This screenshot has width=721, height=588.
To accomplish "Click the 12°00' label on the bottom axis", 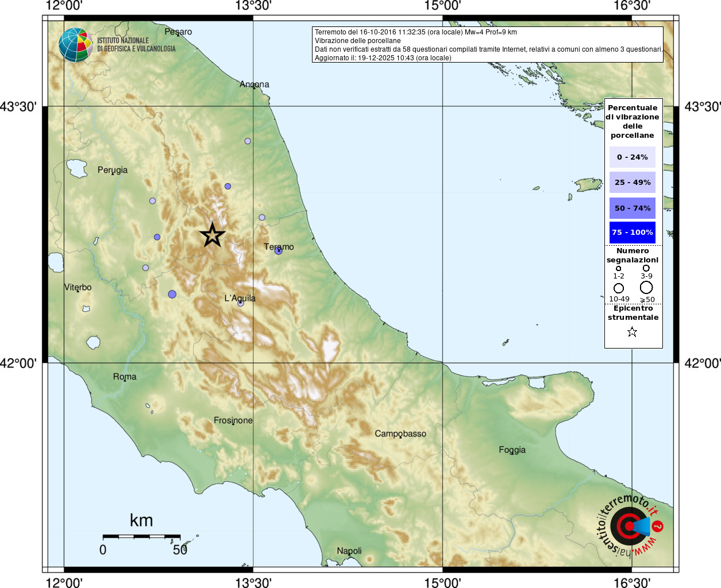I will click(64, 582).
